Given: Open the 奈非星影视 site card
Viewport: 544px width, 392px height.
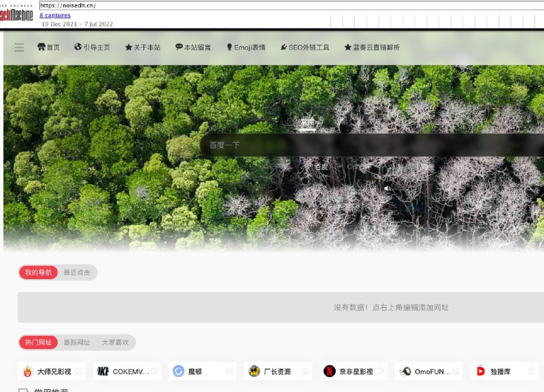Looking at the screenshot, I should [x=354, y=371].
